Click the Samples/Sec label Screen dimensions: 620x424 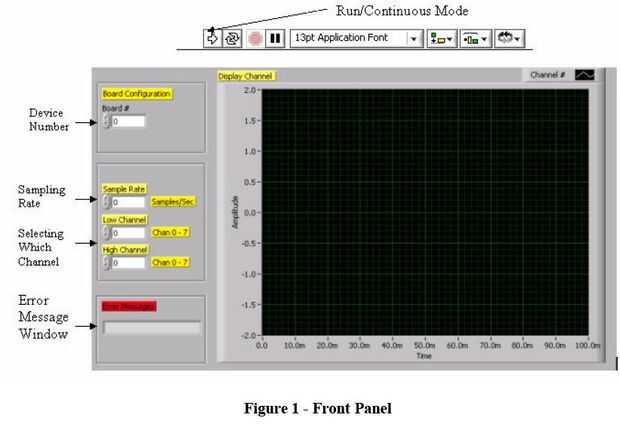click(173, 202)
